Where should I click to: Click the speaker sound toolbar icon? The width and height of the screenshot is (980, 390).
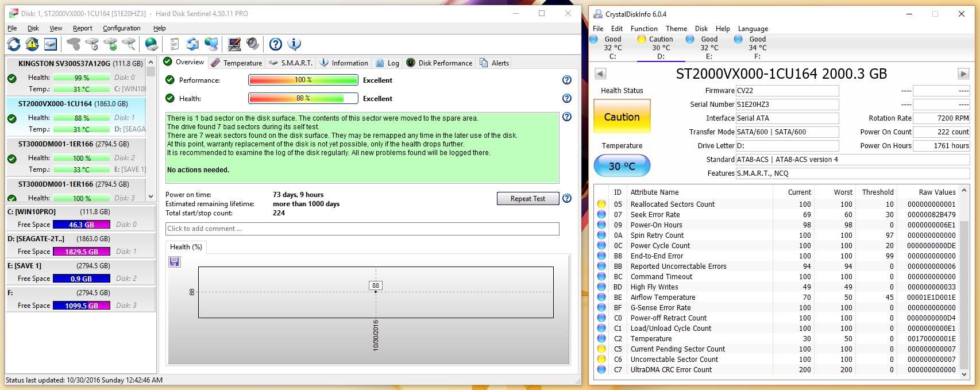pyautogui.click(x=252, y=44)
